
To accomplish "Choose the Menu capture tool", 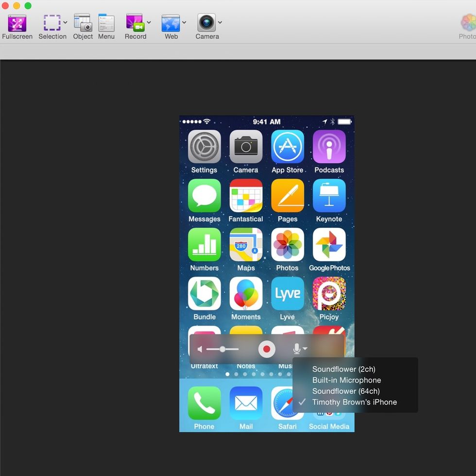I will (x=106, y=23).
